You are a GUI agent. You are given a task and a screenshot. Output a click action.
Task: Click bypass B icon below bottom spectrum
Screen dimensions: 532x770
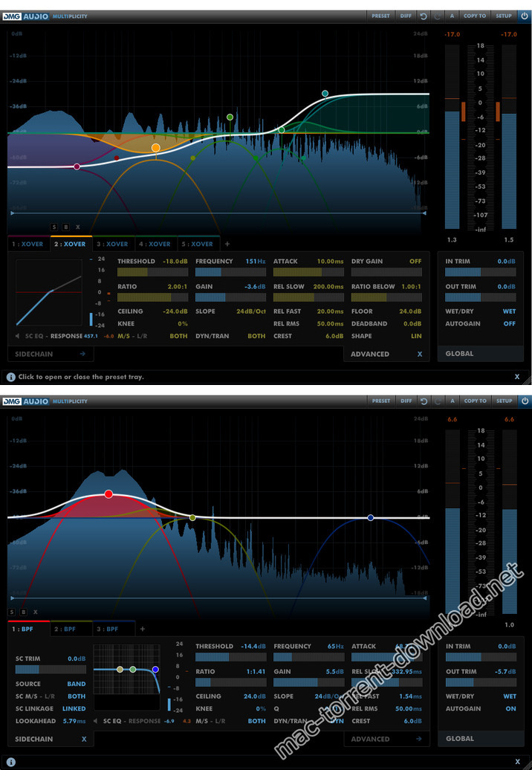coord(23,612)
